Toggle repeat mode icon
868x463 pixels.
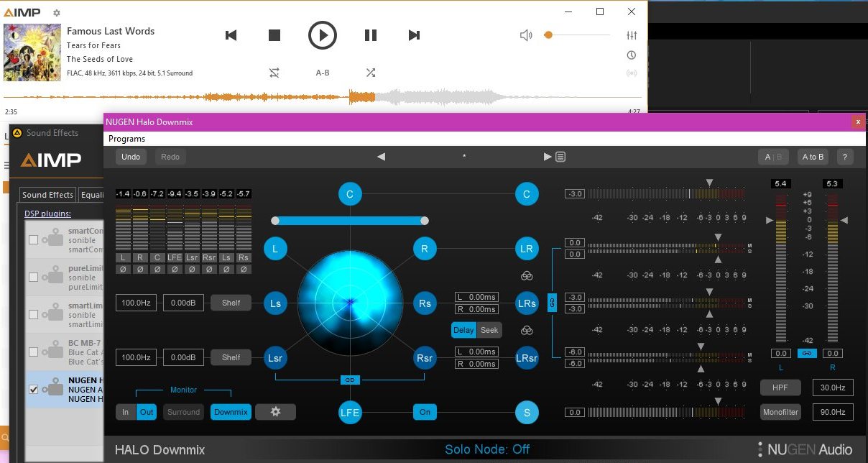[274, 73]
